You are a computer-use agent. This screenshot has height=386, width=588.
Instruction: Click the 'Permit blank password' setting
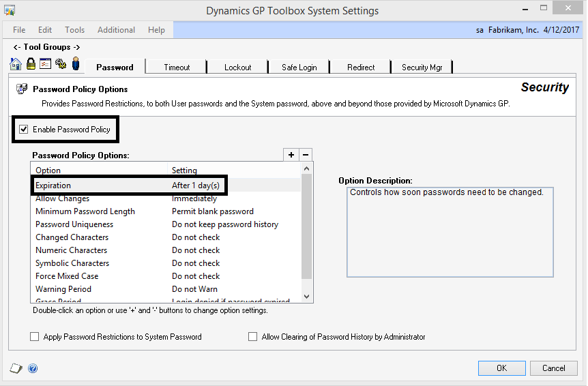[213, 211]
